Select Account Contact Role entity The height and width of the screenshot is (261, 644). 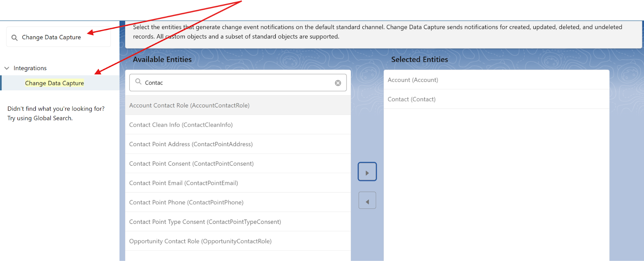tap(238, 105)
